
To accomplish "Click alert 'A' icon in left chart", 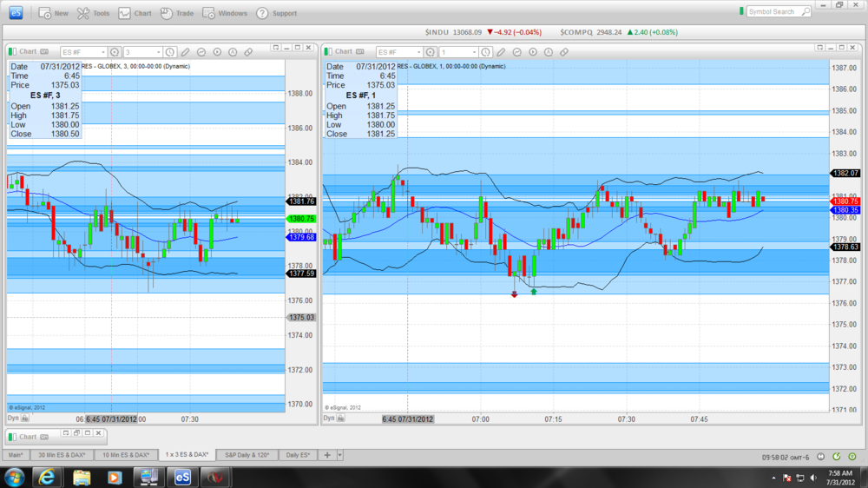I will tap(233, 52).
